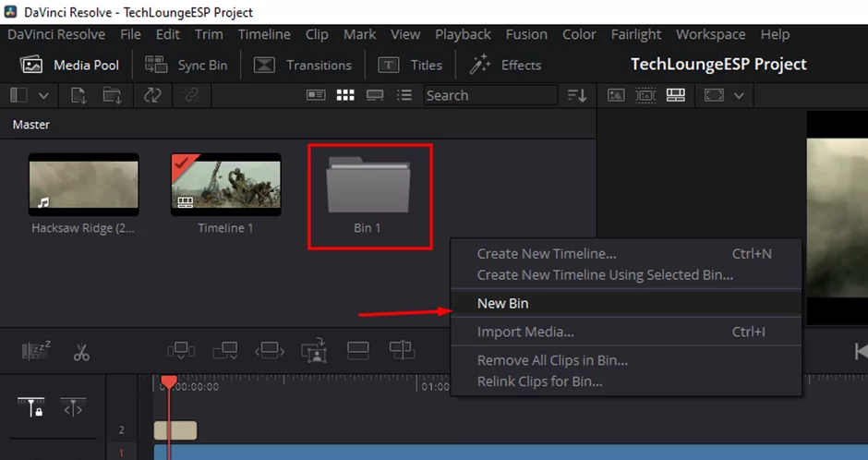Click the Append to end icon

(225, 351)
